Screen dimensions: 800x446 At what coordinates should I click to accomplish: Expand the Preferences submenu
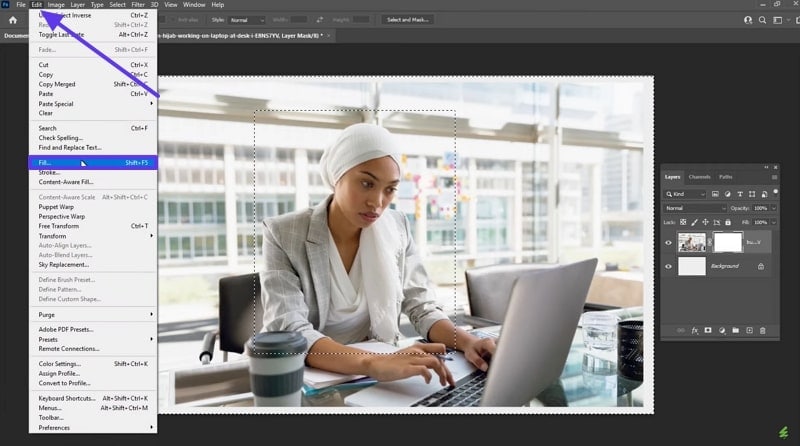click(93, 428)
